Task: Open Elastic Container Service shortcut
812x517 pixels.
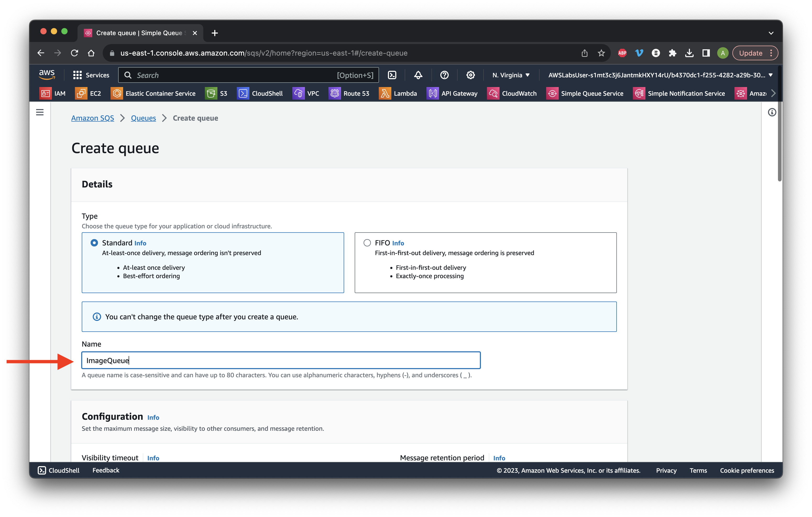Action: point(153,94)
